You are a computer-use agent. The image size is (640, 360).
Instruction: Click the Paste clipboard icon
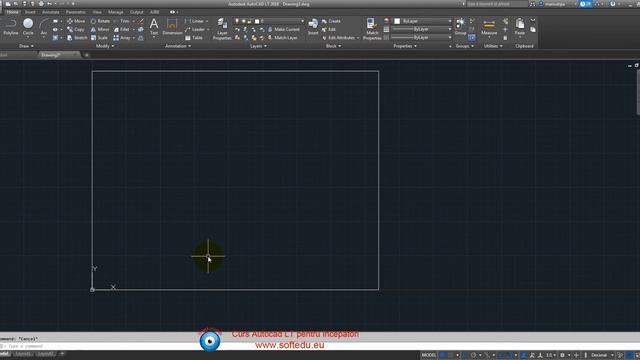click(520, 27)
